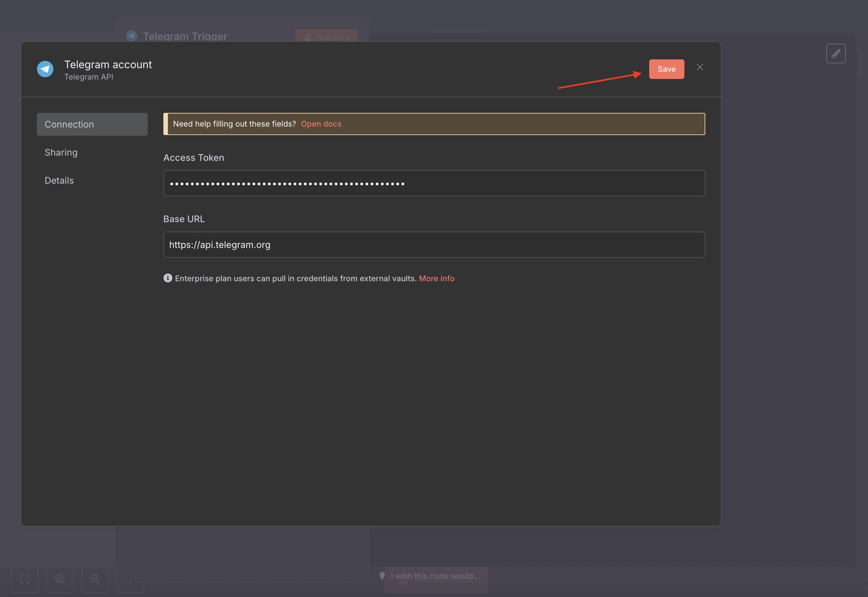868x597 pixels.
Task: Click the zoom out icon on canvas
Action: click(95, 579)
